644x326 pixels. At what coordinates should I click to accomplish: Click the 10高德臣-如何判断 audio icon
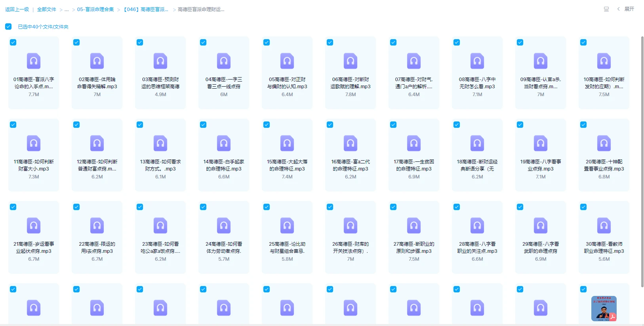604,61
